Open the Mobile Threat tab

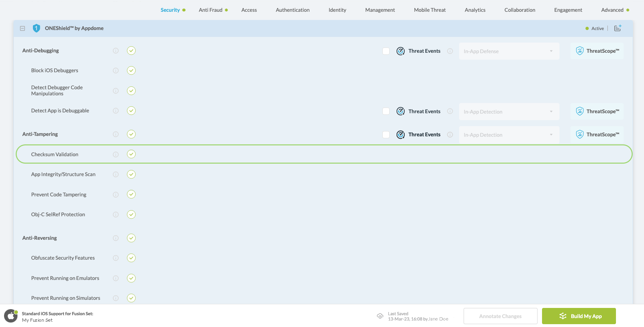(x=429, y=10)
